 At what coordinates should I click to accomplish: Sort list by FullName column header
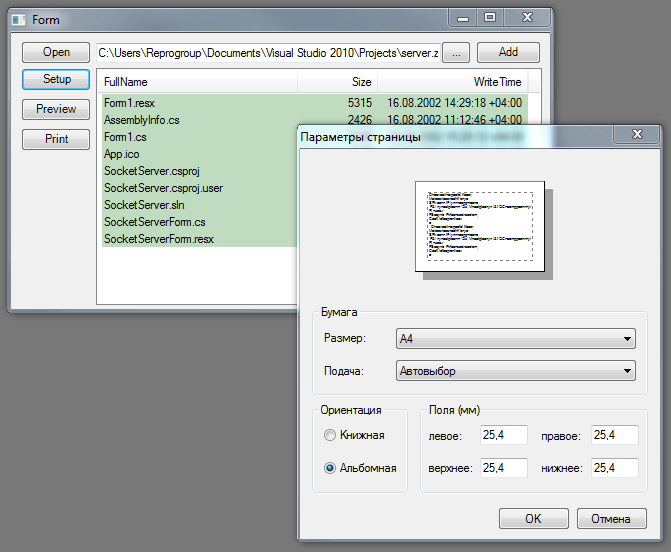click(x=196, y=81)
